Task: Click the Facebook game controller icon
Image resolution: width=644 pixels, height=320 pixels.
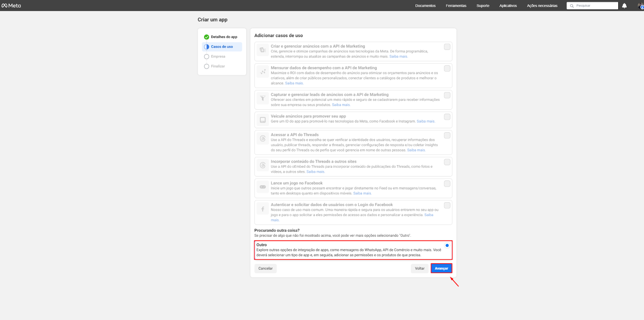Action: coord(263,187)
